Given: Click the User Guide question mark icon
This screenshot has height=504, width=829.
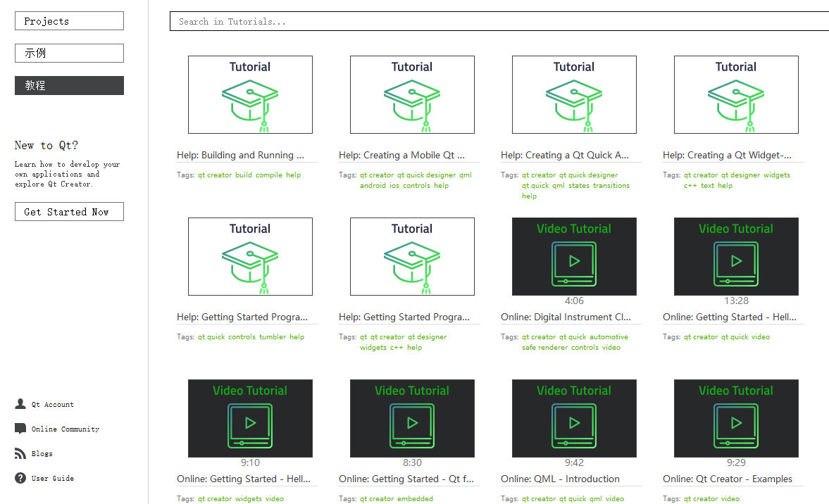Looking at the screenshot, I should point(20,478).
